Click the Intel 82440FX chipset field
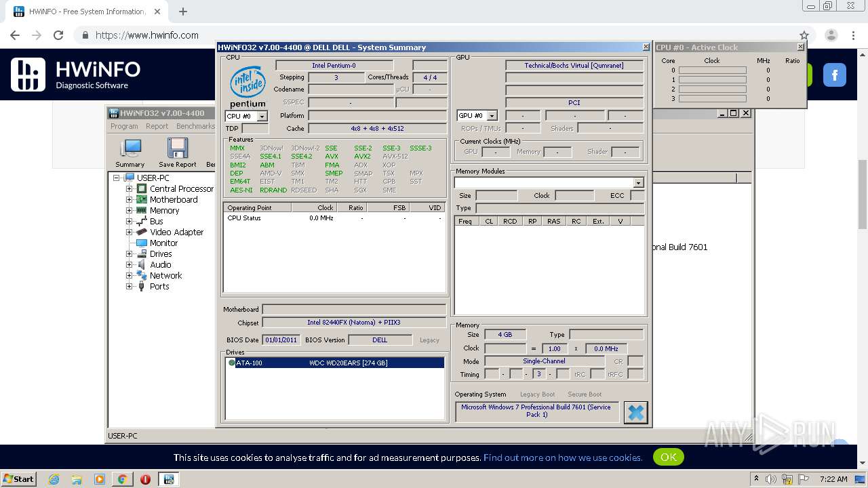This screenshot has height=488, width=868. coord(354,323)
